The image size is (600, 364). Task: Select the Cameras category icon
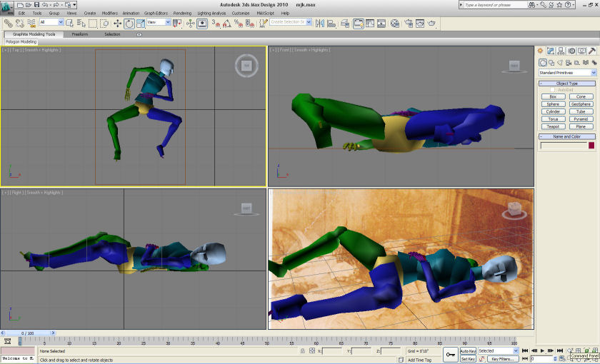[569, 62]
